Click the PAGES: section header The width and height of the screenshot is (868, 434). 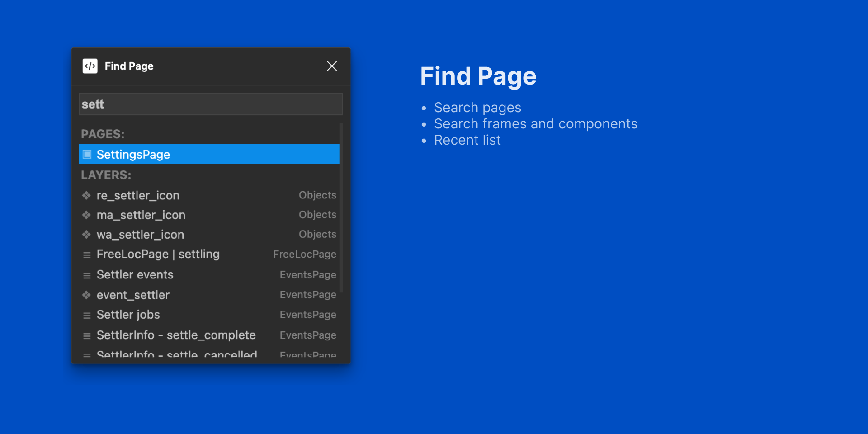[x=103, y=134]
